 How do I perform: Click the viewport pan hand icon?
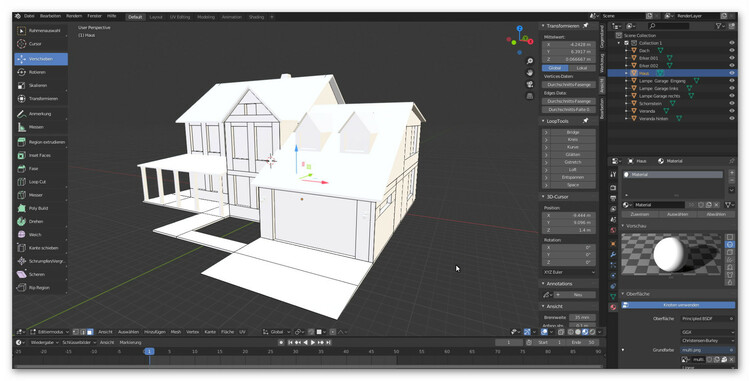coord(529,73)
